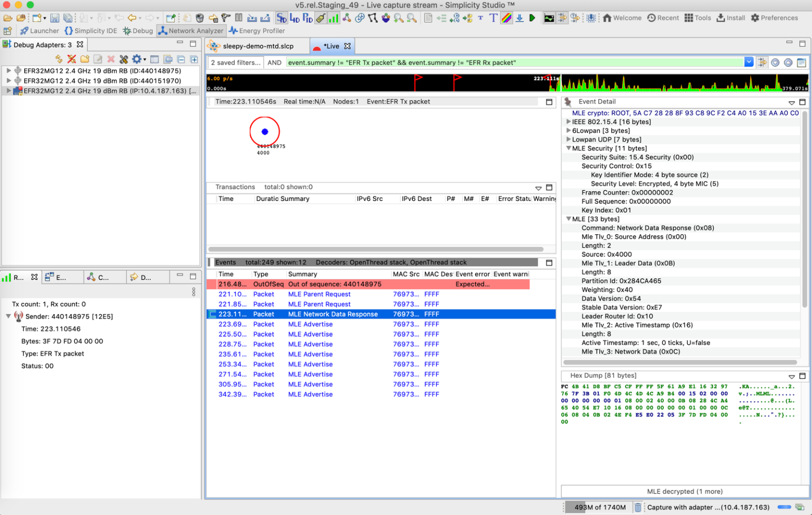Click the PID toolbar icon
The height and width of the screenshot is (515, 812).
tap(307, 18)
